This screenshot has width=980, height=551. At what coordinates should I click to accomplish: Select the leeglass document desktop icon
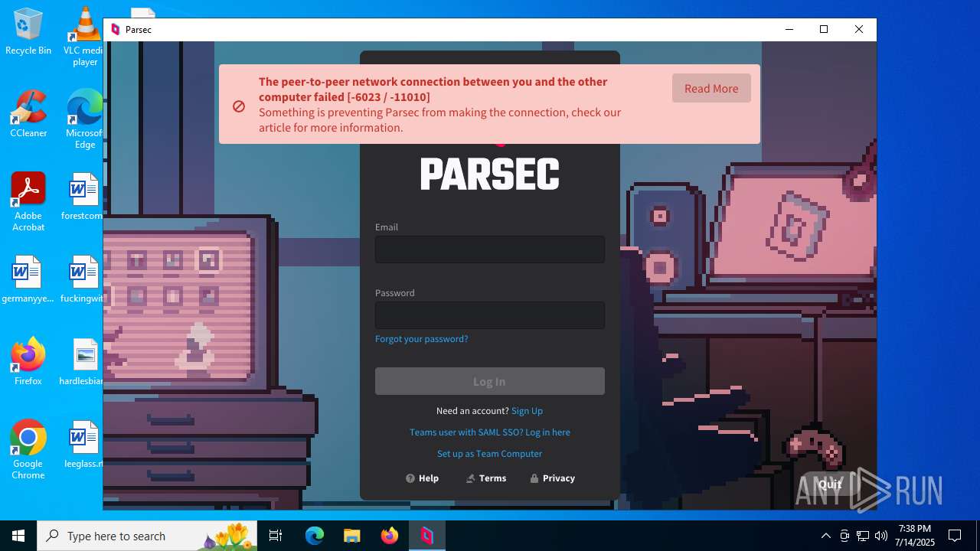pyautogui.click(x=83, y=445)
